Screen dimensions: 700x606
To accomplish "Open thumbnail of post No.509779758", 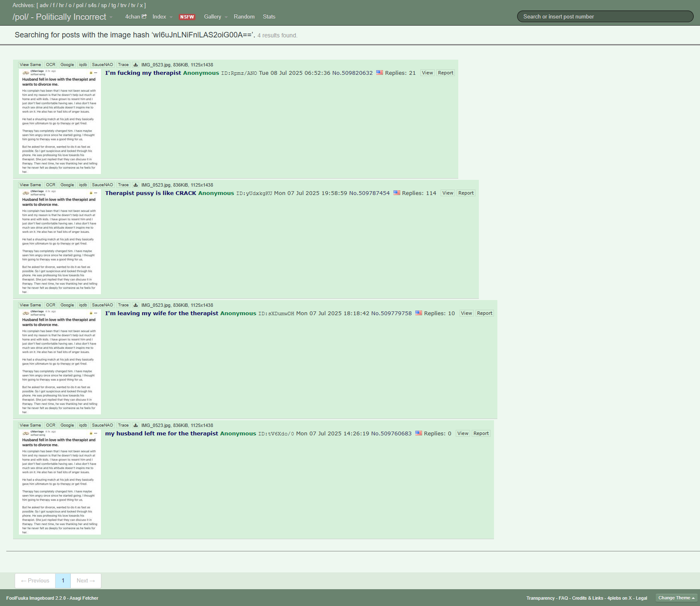I will pos(60,362).
